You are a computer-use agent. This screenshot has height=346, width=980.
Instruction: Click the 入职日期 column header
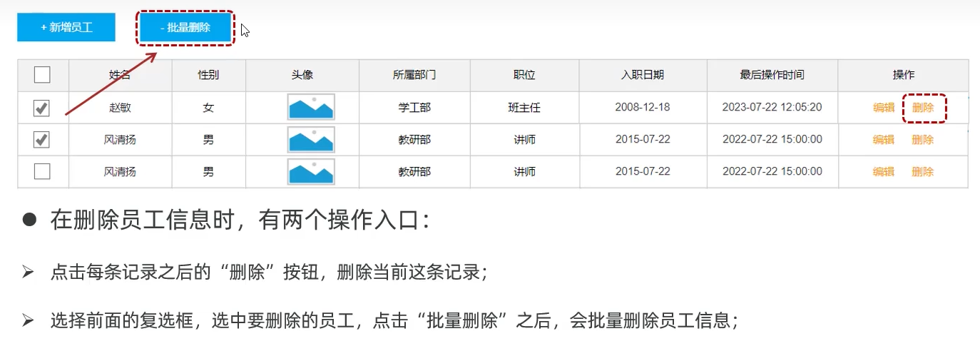643,75
